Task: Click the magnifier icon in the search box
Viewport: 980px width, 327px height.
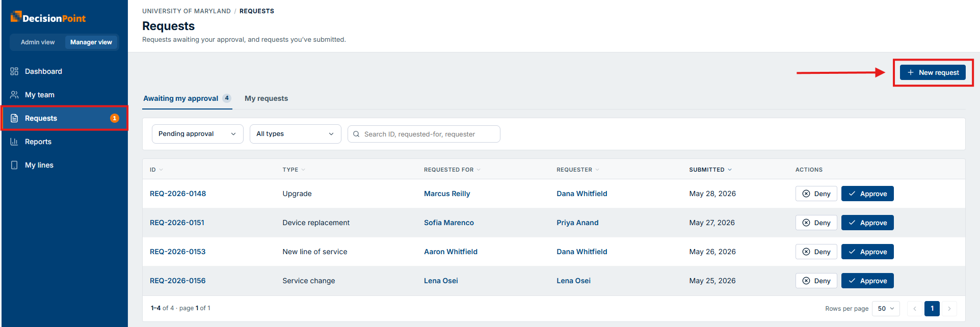Action: click(x=356, y=134)
